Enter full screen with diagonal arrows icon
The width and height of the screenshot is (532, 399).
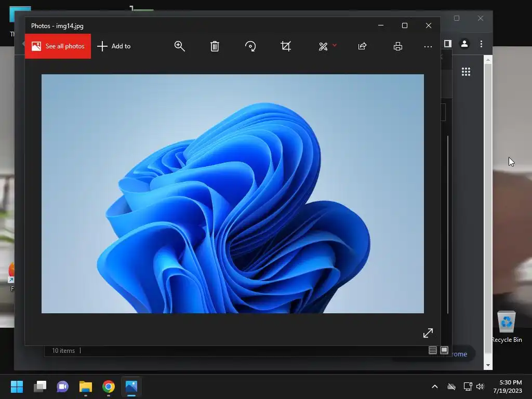(428, 333)
